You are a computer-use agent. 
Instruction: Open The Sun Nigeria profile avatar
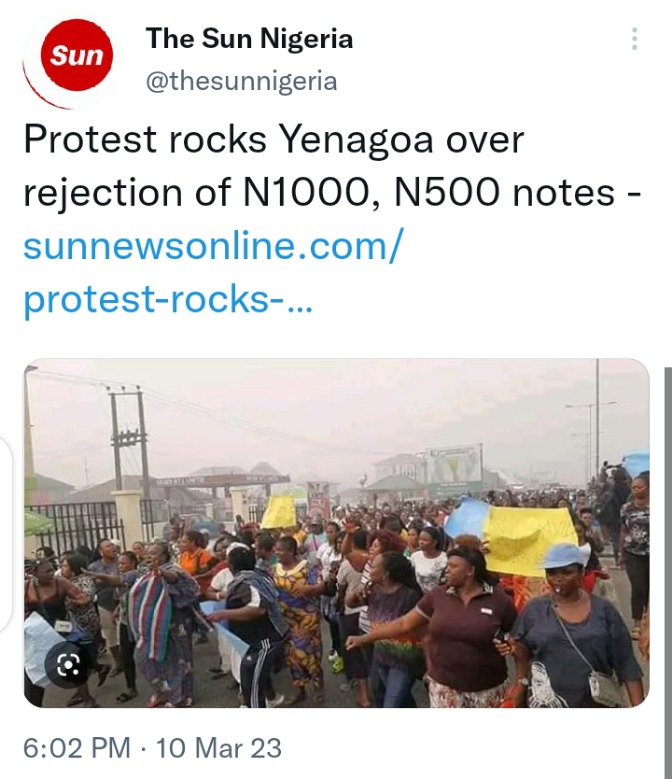tap(68, 60)
